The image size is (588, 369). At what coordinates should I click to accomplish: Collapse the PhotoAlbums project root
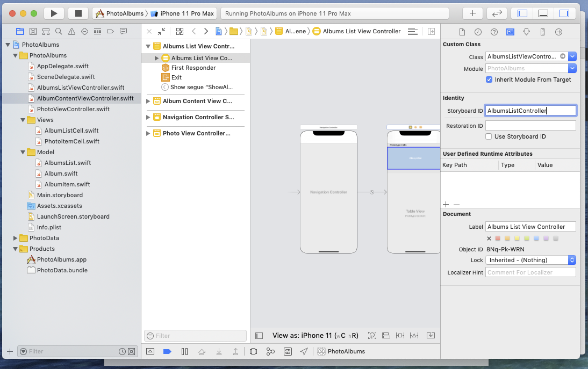click(8, 45)
